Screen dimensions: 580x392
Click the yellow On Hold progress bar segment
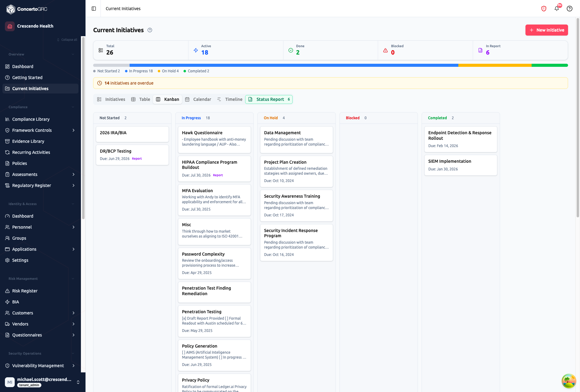495,65
